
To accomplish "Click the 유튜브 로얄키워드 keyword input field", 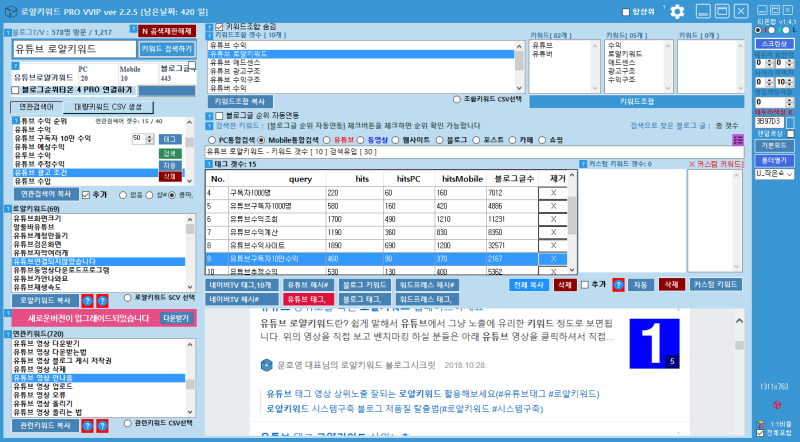I will click(74, 49).
